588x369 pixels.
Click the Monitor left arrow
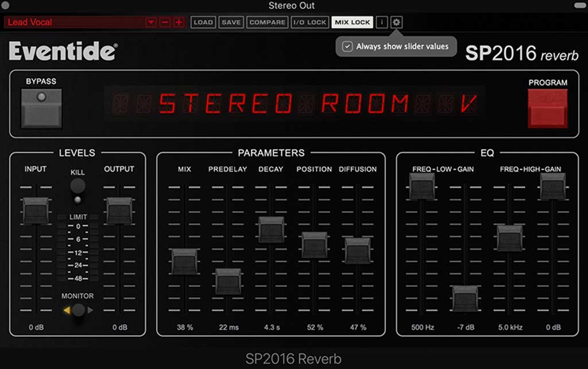(66, 310)
